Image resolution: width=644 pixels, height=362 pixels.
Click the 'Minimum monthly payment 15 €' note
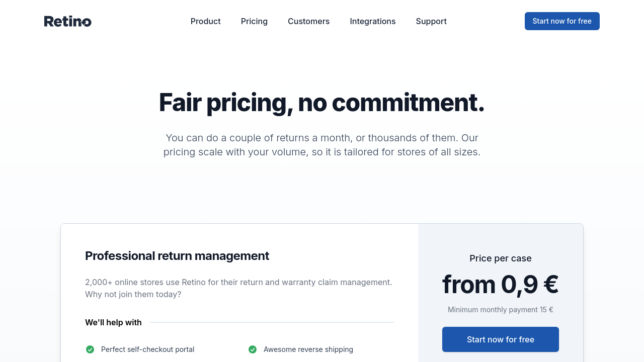[x=500, y=310]
